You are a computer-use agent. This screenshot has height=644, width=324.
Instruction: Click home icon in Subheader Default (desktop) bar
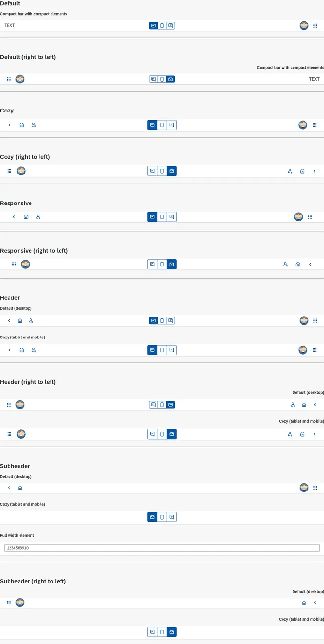point(20,488)
